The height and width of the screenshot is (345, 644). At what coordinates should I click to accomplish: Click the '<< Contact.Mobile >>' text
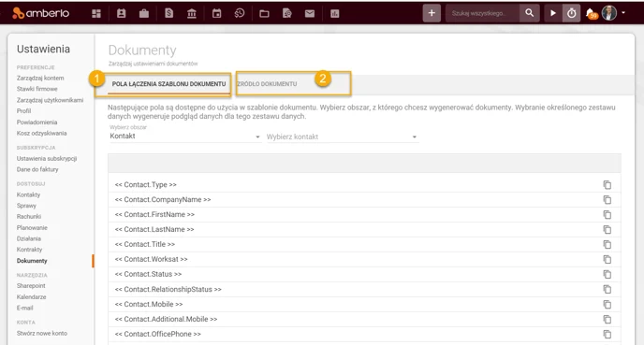(149, 305)
